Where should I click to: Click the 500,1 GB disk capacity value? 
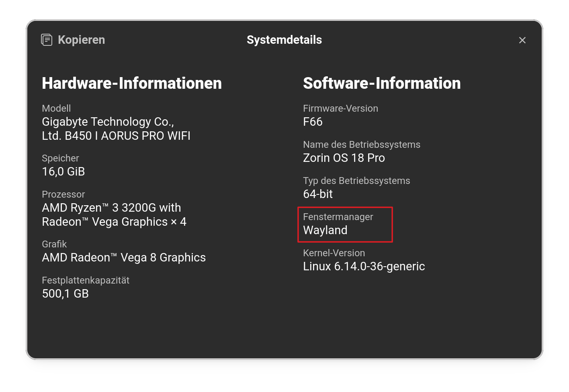click(x=65, y=294)
